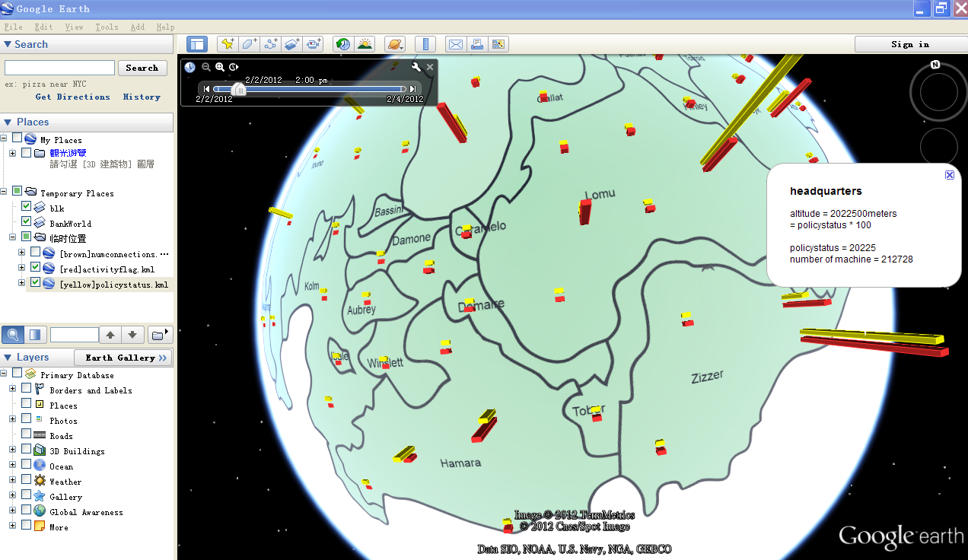Close the time slider panel
Screen dimensions: 968x560
(430, 67)
